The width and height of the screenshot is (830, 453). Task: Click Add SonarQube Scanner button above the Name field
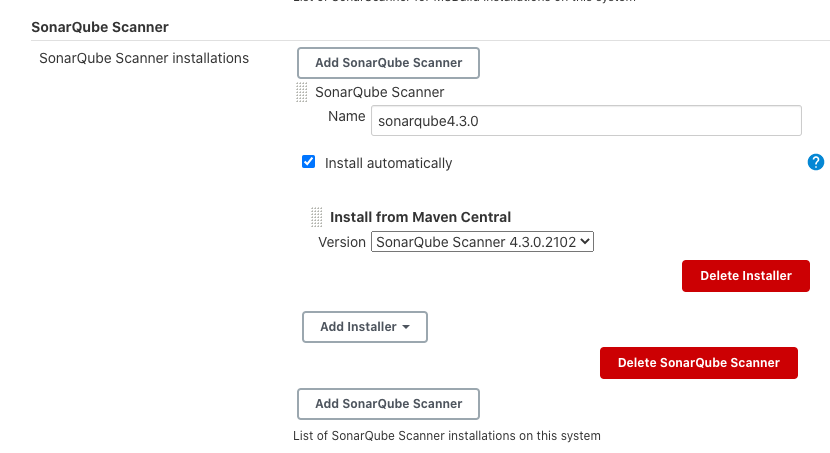pyautogui.click(x=389, y=63)
